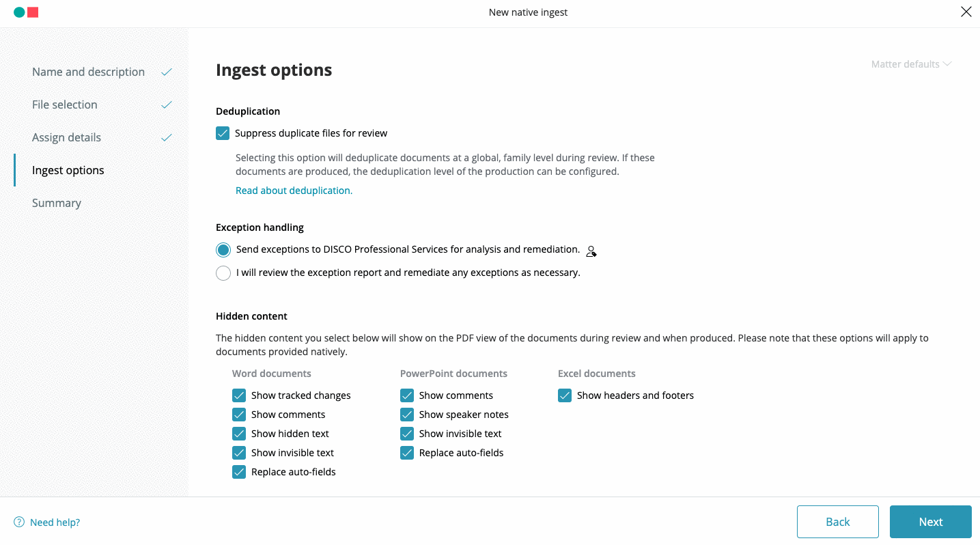Click the Professional Services user icon
Viewport: 980px width, 545px height.
point(591,251)
